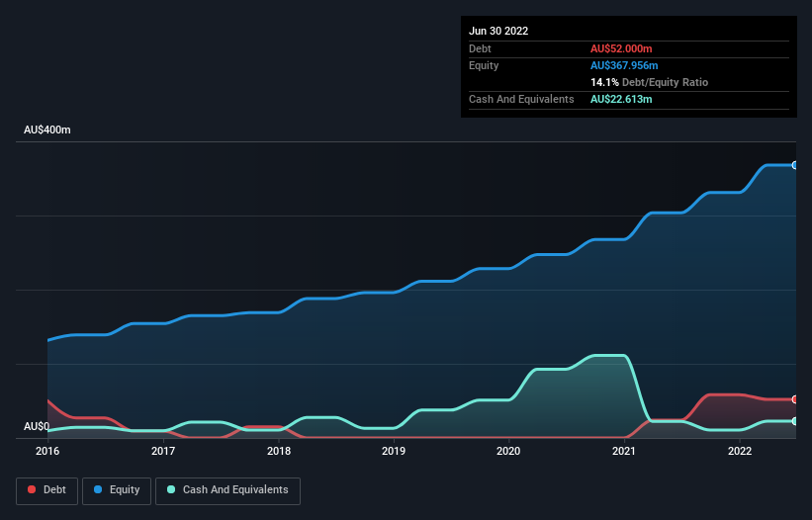Click the Equity label in tooltip
The image size is (812, 520).
click(x=484, y=65)
